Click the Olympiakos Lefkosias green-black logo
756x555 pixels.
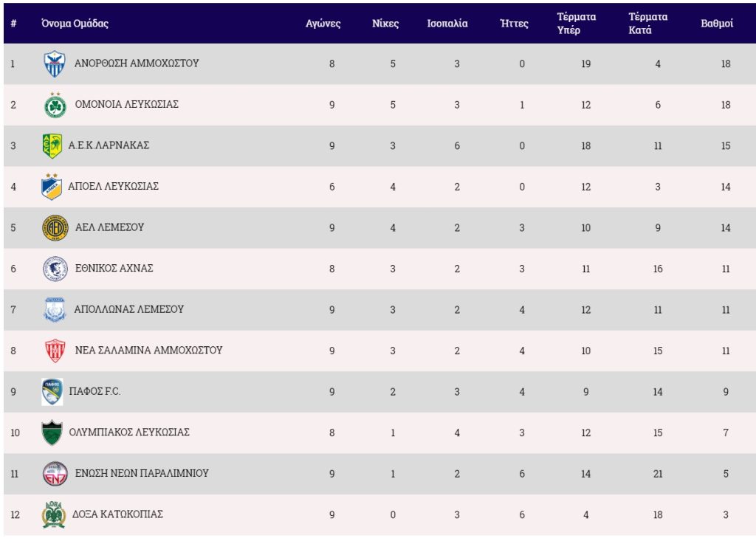52,432
